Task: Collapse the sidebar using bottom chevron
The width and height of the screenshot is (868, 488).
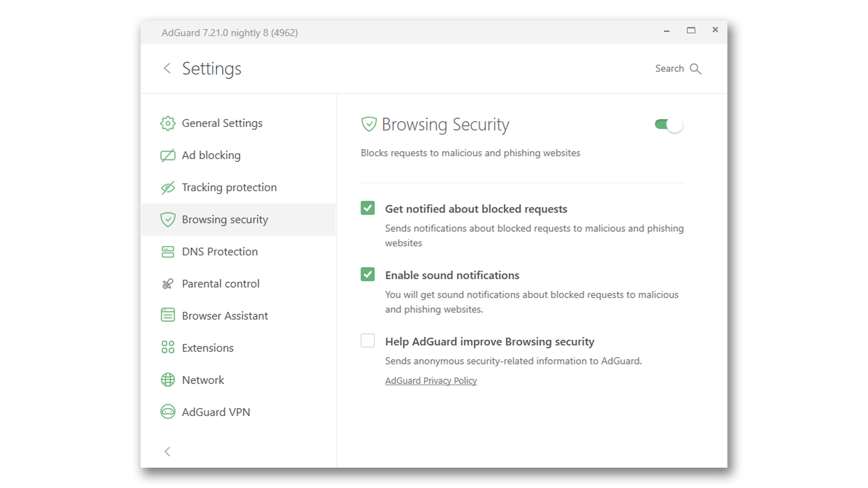Action: (x=167, y=451)
